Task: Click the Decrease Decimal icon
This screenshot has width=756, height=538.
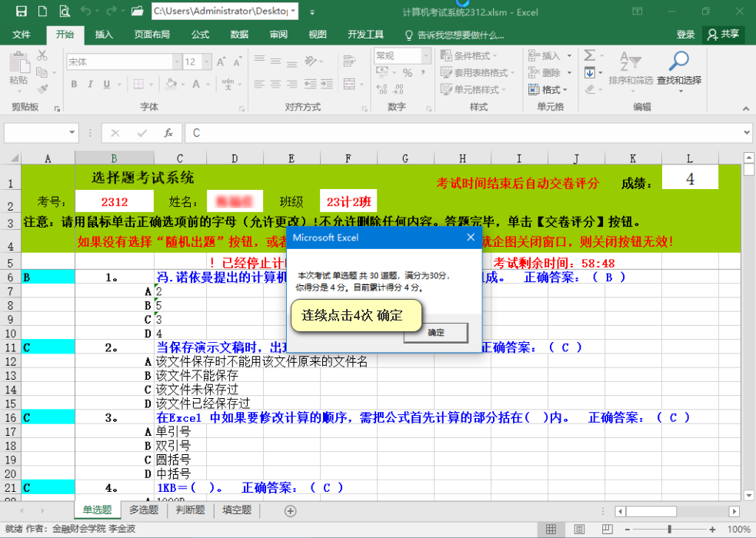Action: pos(398,89)
